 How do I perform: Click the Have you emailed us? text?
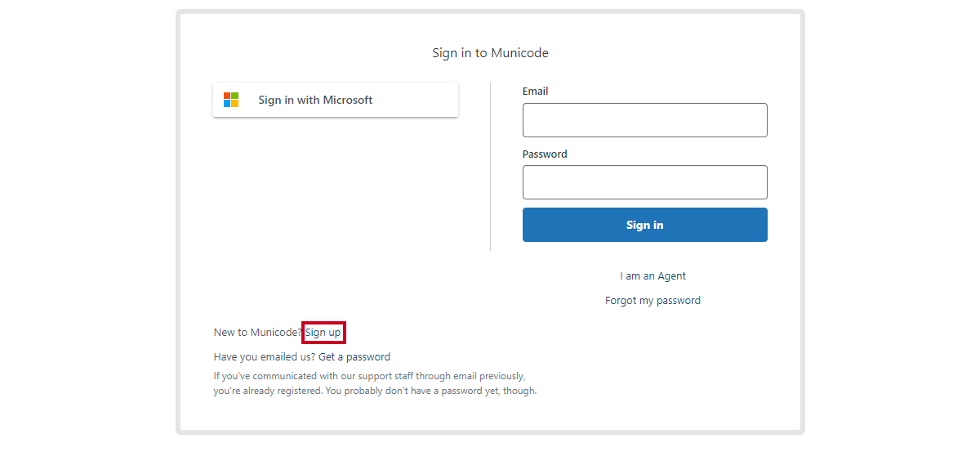(x=265, y=357)
